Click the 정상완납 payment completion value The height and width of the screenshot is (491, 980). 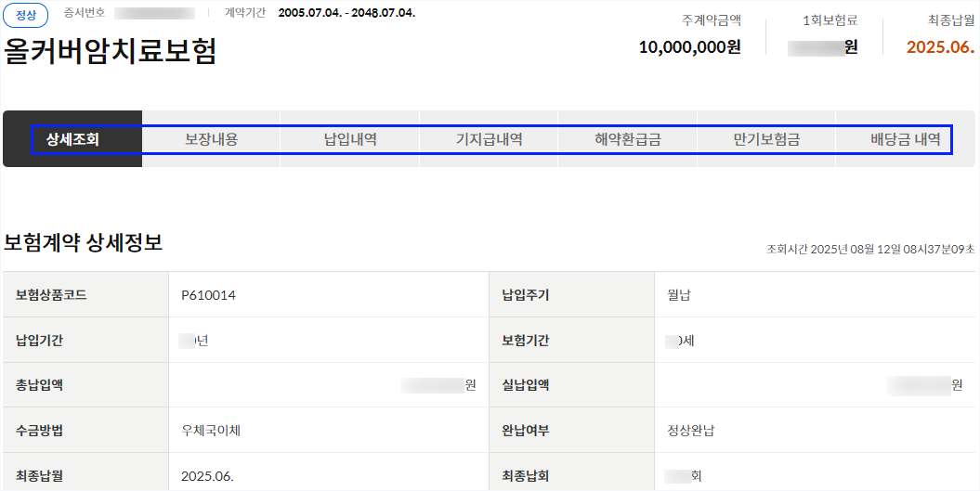(x=690, y=431)
